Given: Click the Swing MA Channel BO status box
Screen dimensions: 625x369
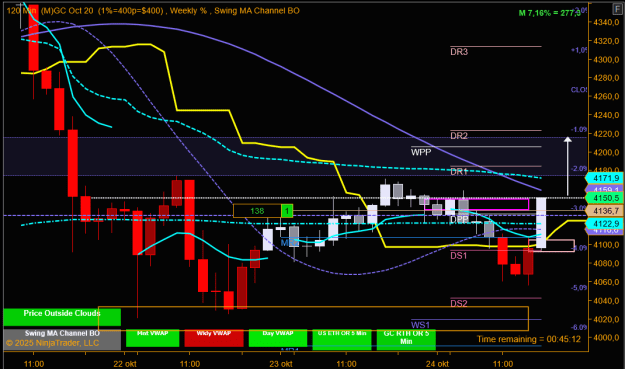Looking at the screenshot, I should (62, 340).
